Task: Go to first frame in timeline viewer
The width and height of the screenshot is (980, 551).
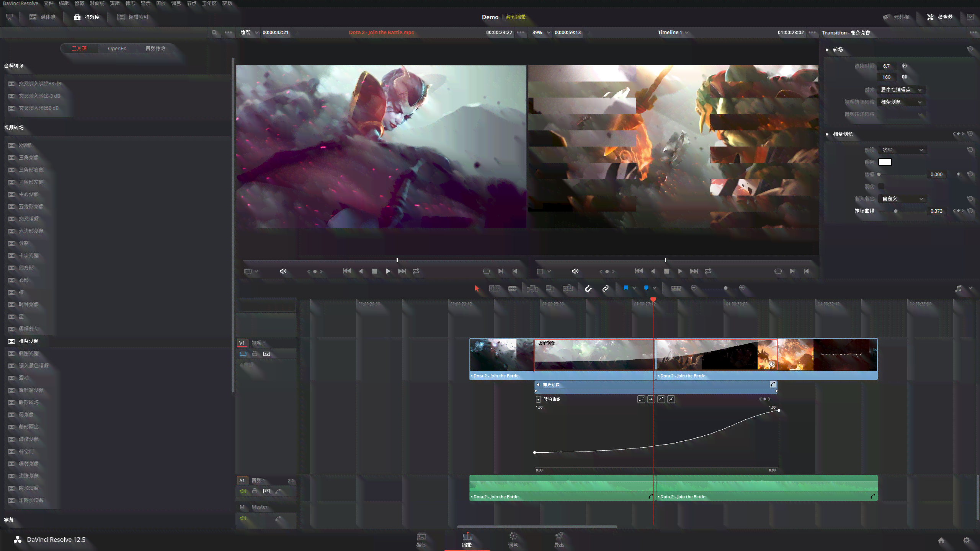Action: click(x=639, y=271)
